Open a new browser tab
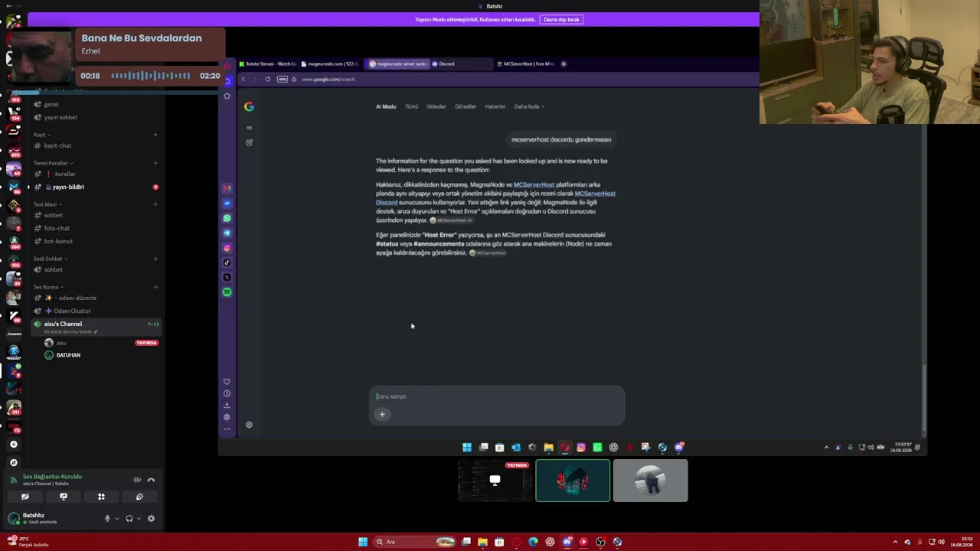Viewport: 980px width, 551px height. (563, 64)
